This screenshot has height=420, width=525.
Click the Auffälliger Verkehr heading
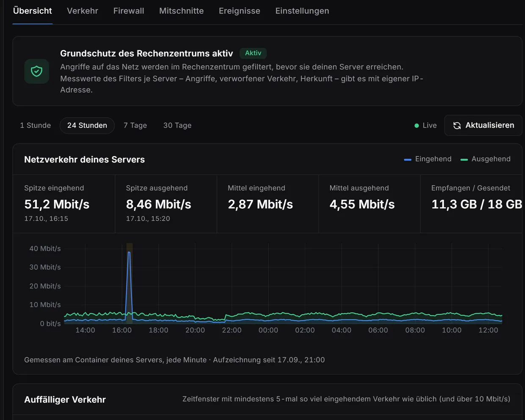pyautogui.click(x=65, y=400)
